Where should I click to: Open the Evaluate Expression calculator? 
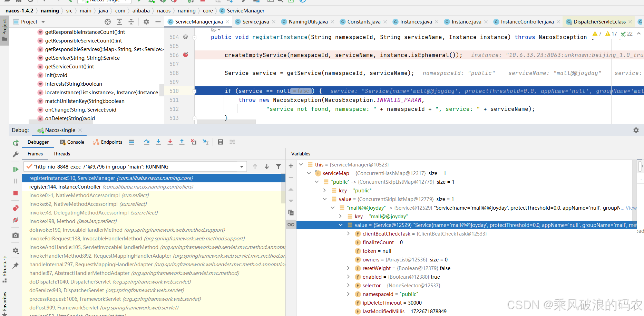(x=221, y=142)
